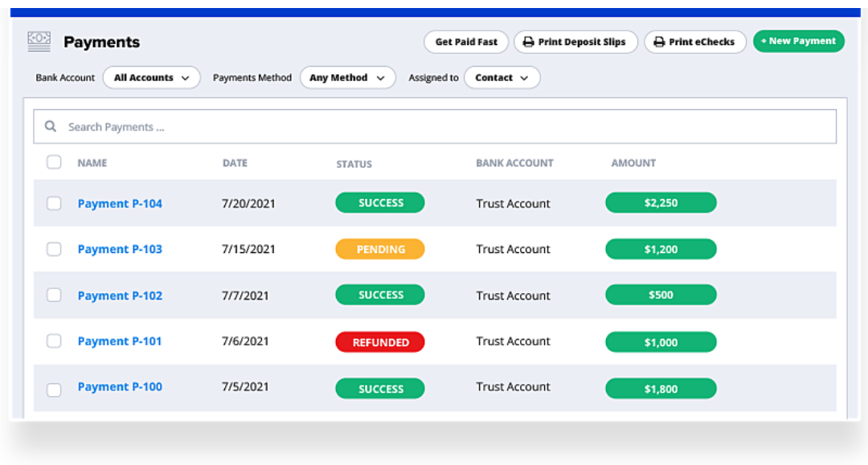
Task: Sort by the BANK ACCOUNT column header
Action: [514, 163]
